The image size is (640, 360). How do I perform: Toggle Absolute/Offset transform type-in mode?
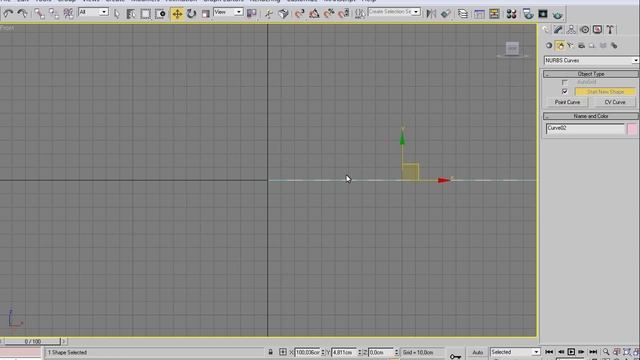[283, 352]
